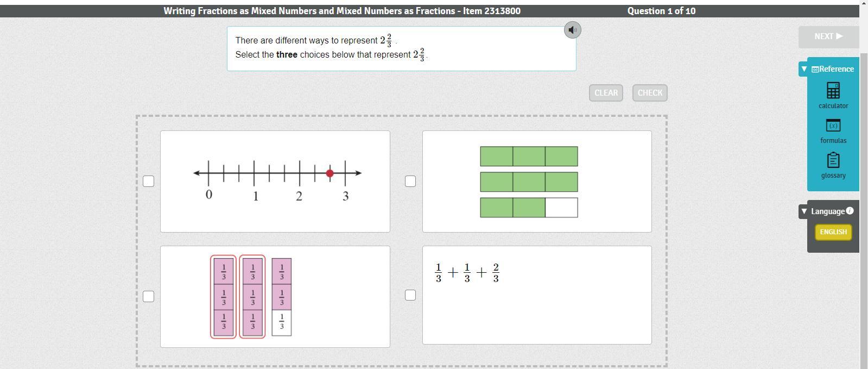Go to NEXT question
Viewport: 868px width, 369px height.
(x=828, y=36)
